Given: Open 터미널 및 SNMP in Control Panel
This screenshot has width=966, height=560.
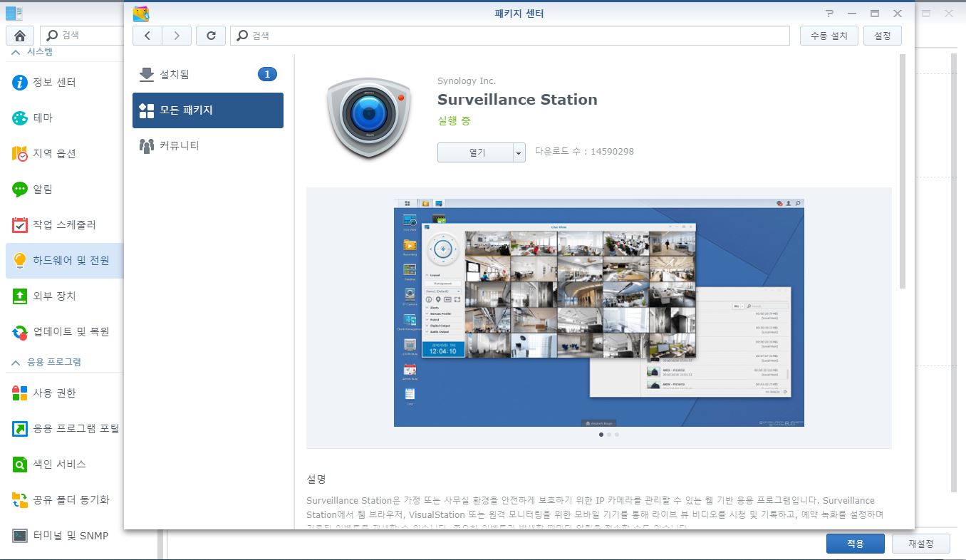Looking at the screenshot, I should point(64,536).
